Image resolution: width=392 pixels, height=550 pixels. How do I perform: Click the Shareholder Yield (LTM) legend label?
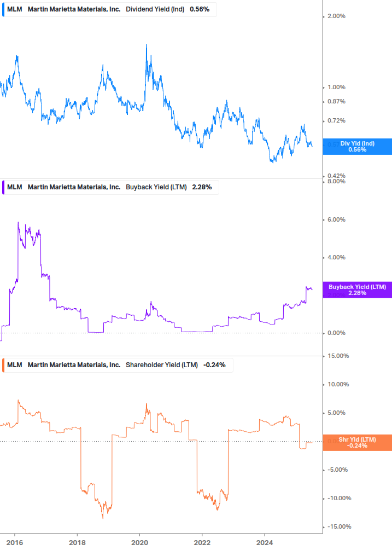[x=161, y=365]
